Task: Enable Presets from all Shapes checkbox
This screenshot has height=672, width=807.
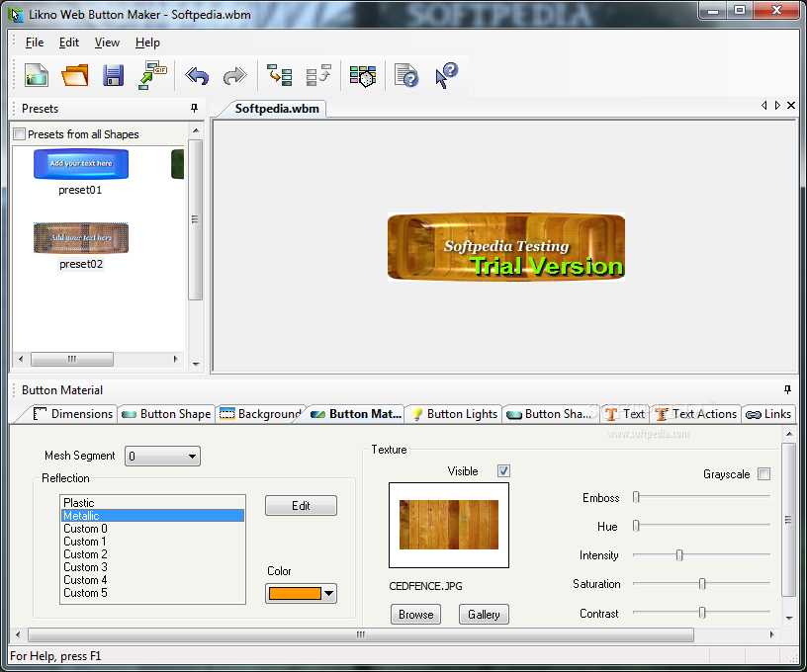Action: point(19,134)
